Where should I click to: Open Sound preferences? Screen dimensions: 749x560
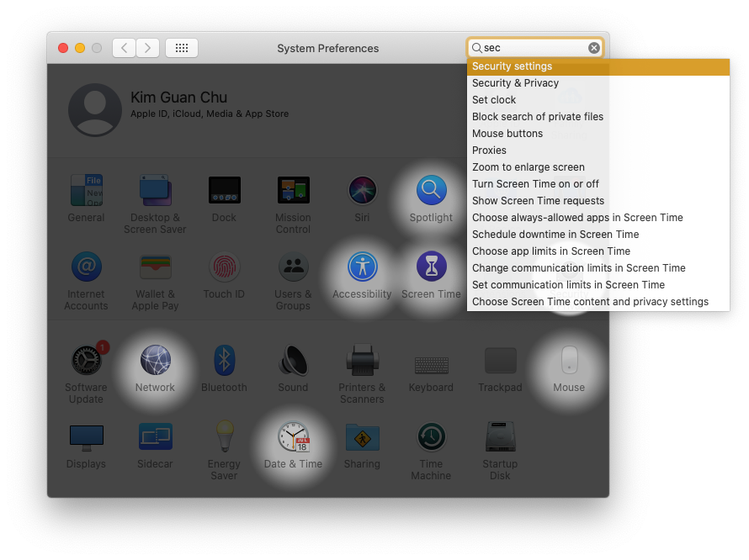294,360
